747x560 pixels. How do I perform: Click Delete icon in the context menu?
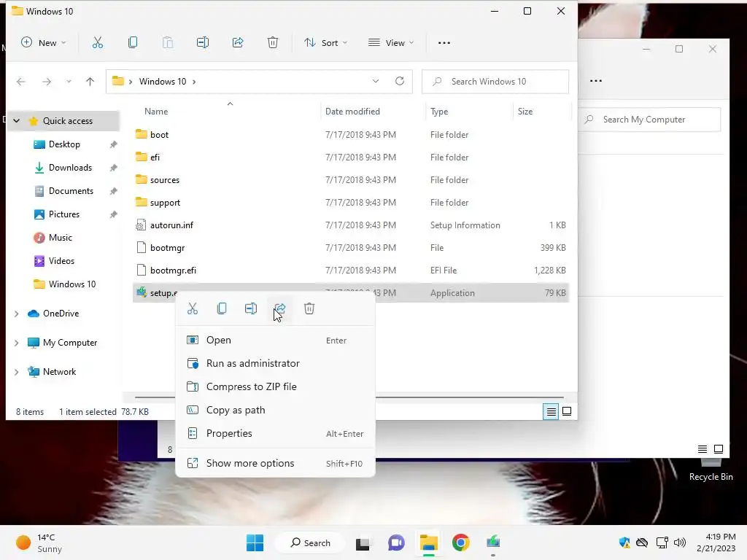pos(309,308)
